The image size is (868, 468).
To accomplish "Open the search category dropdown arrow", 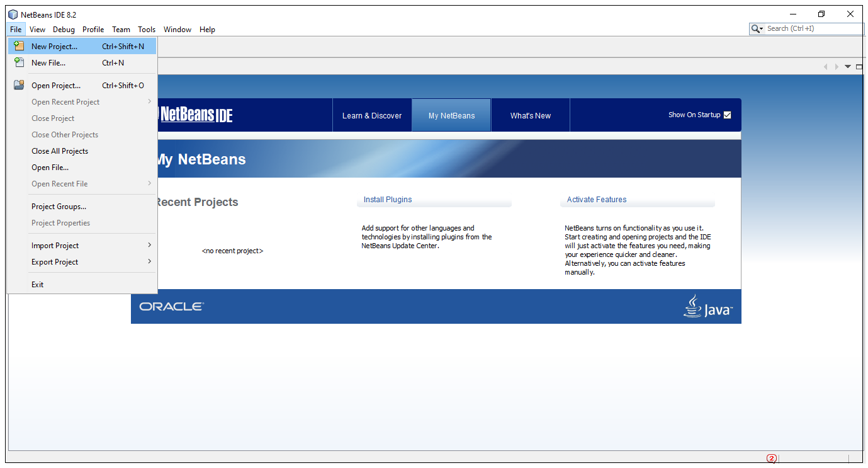I will 762,29.
